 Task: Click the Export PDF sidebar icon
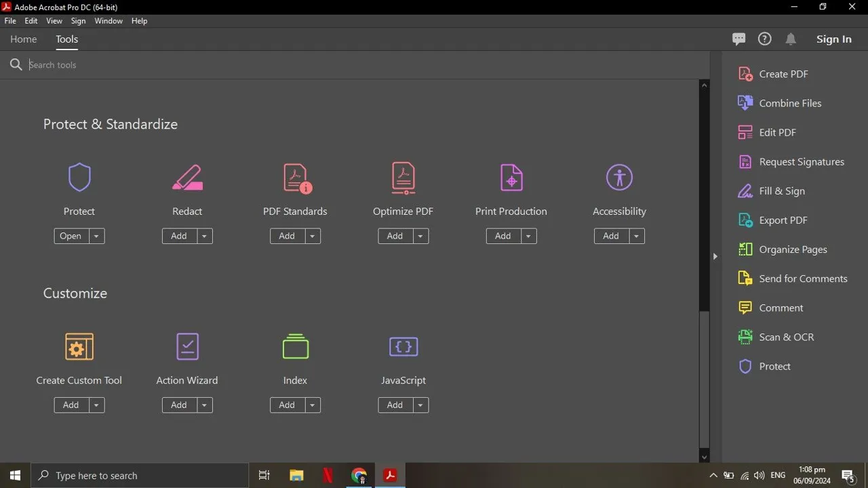745,220
